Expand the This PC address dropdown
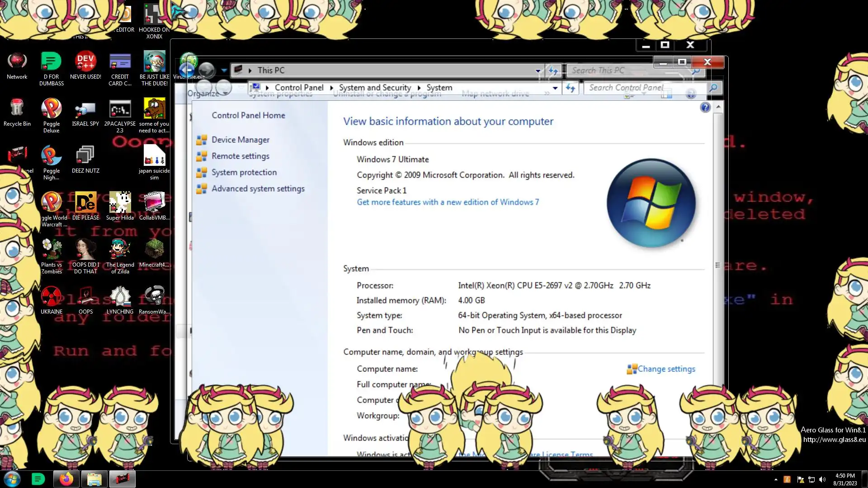 point(538,70)
